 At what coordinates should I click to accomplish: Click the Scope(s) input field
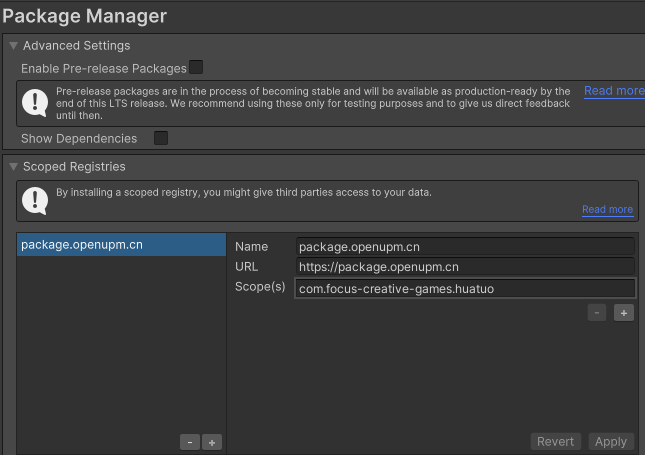(x=465, y=289)
